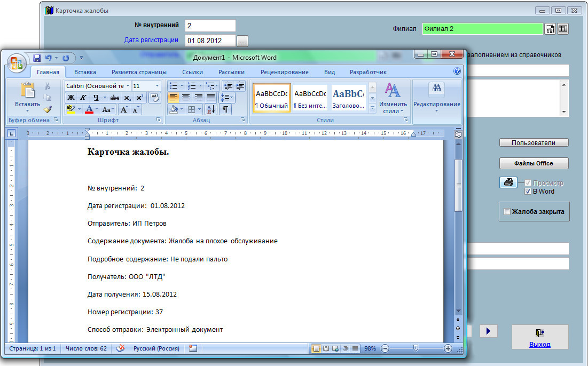Click the 'Выход' exit button
The height and width of the screenshot is (366, 588).
(540, 337)
